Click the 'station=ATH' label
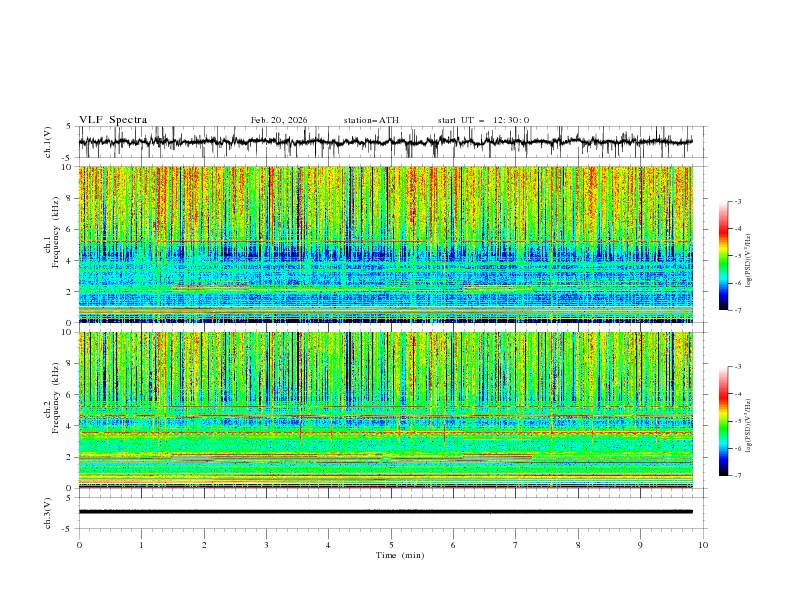792x612 pixels. (x=371, y=120)
